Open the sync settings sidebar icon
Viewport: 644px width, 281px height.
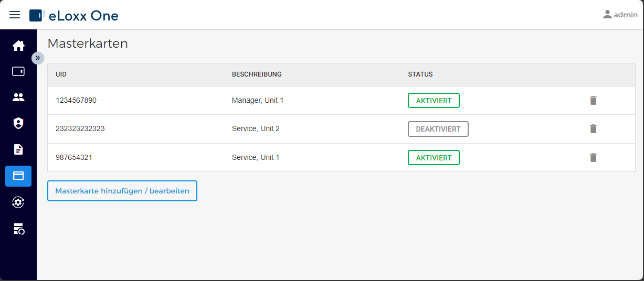click(18, 202)
